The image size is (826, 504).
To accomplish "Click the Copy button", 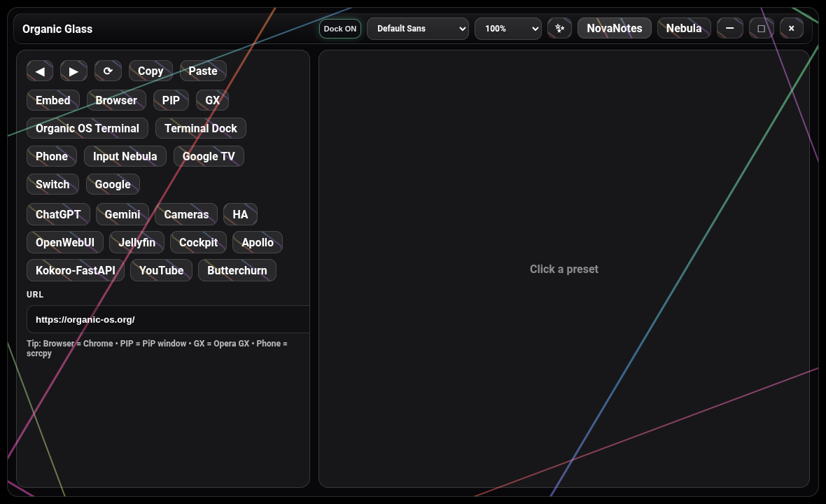I will (x=150, y=71).
